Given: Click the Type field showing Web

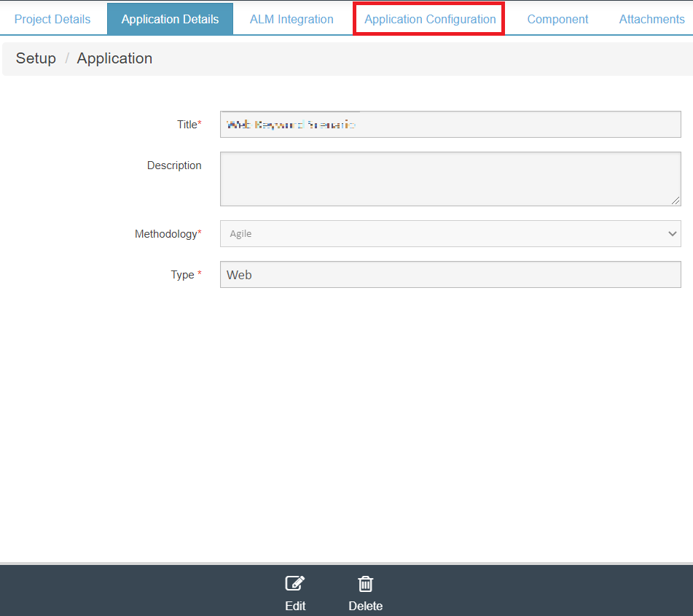Looking at the screenshot, I should pos(450,275).
